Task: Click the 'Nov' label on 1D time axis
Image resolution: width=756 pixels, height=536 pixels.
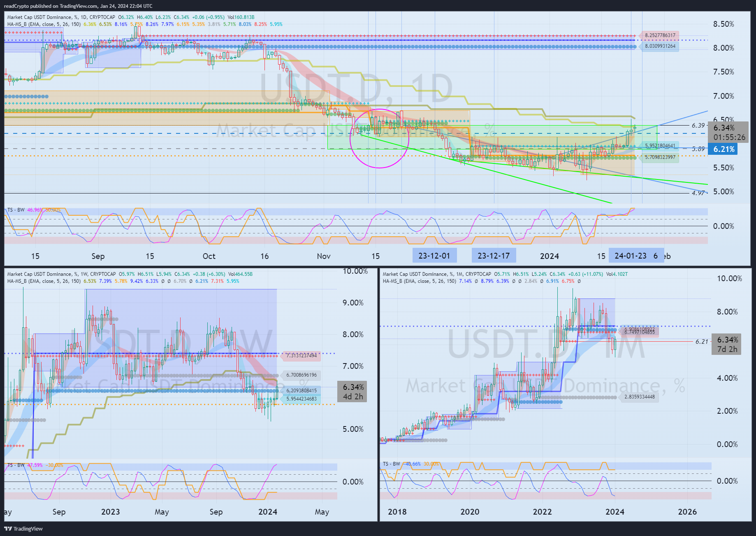Action: click(x=324, y=256)
